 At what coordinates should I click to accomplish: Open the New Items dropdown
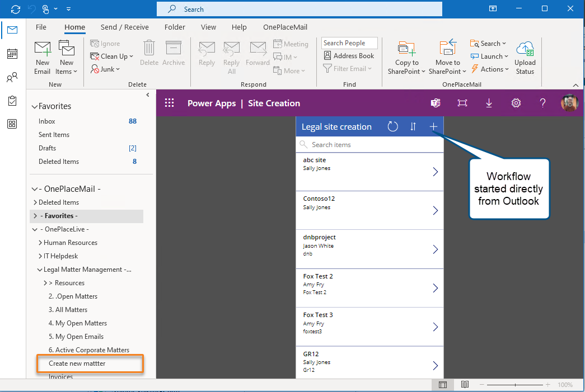point(67,71)
